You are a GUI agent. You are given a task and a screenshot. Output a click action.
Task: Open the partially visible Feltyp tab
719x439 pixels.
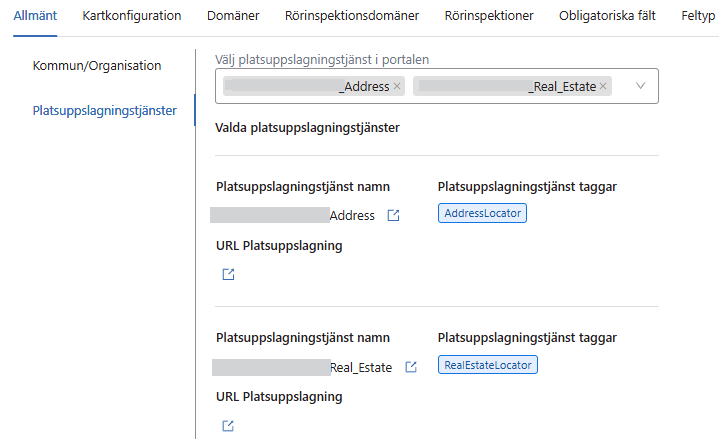tap(698, 15)
